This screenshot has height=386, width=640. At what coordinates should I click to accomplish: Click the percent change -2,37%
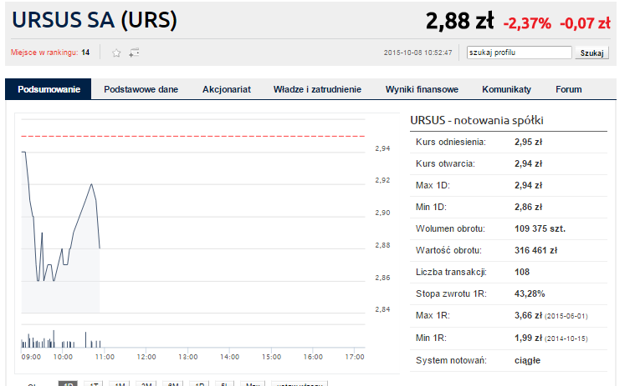tap(527, 23)
